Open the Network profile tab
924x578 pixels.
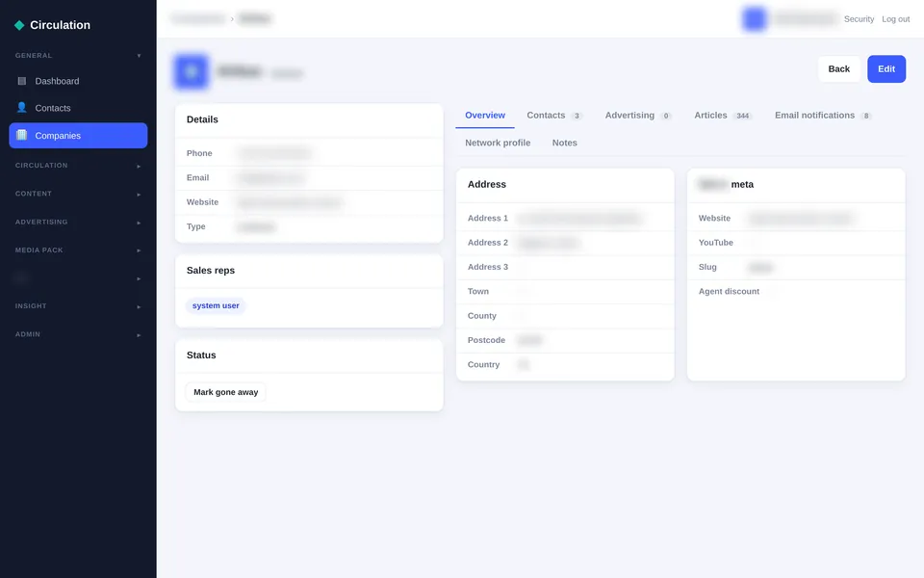[x=498, y=143]
